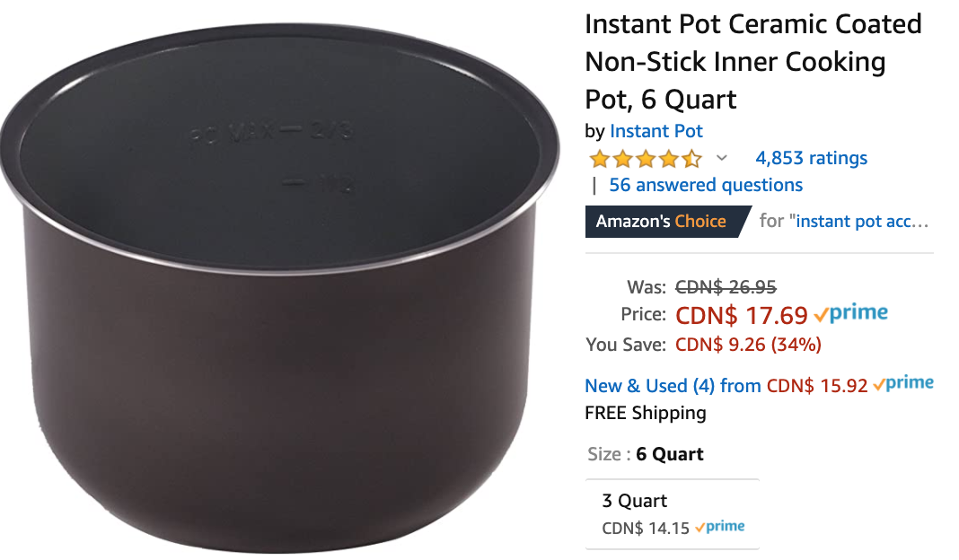Open New & Used (4) offers link
Screen dimensions: 959x560
click(x=673, y=386)
